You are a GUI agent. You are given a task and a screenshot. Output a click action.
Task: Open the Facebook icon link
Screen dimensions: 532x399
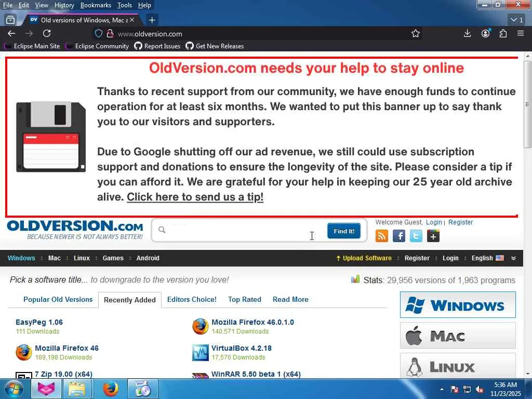click(x=399, y=236)
